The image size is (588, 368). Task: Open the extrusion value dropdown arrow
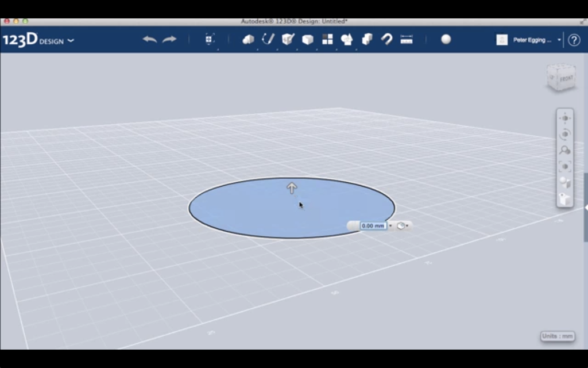tap(391, 225)
